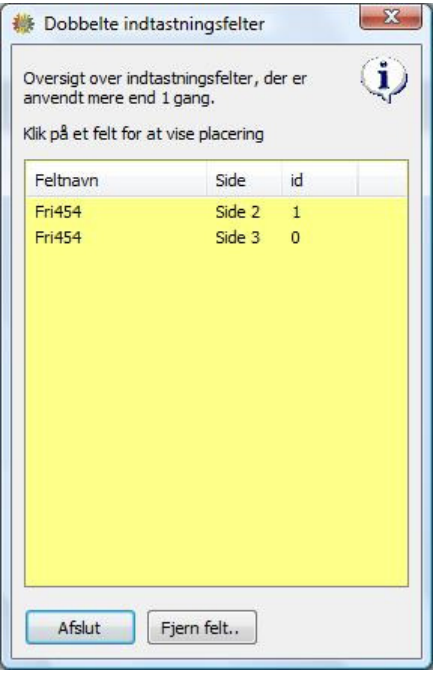The image size is (435, 673).
Task: Click the Side 2 cell
Action: tap(237, 212)
